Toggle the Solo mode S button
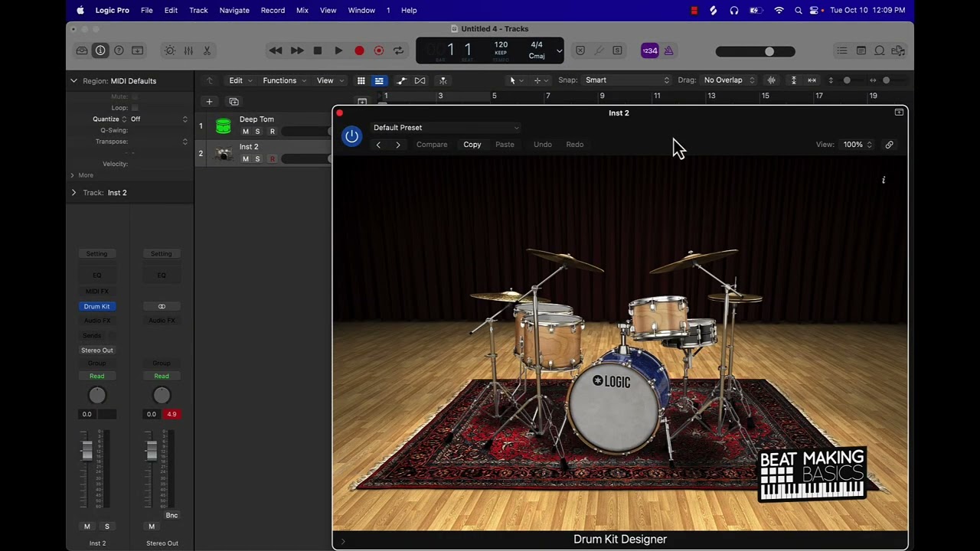This screenshot has width=980, height=551. click(617, 51)
